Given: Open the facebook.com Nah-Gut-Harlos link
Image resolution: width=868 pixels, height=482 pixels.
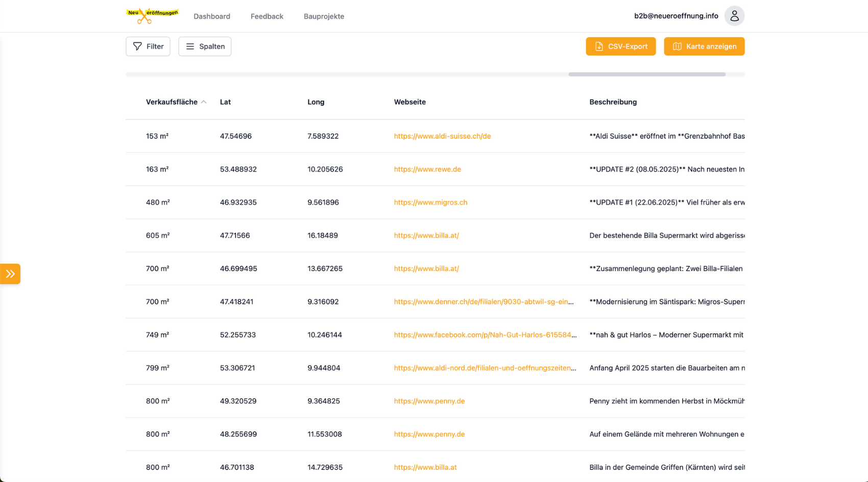Looking at the screenshot, I should pyautogui.click(x=486, y=335).
